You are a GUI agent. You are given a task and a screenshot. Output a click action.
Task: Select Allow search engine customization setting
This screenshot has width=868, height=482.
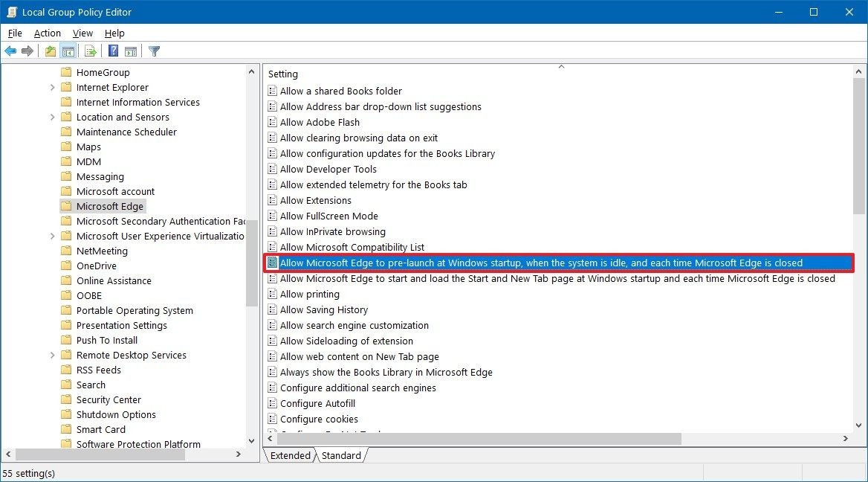coord(354,325)
